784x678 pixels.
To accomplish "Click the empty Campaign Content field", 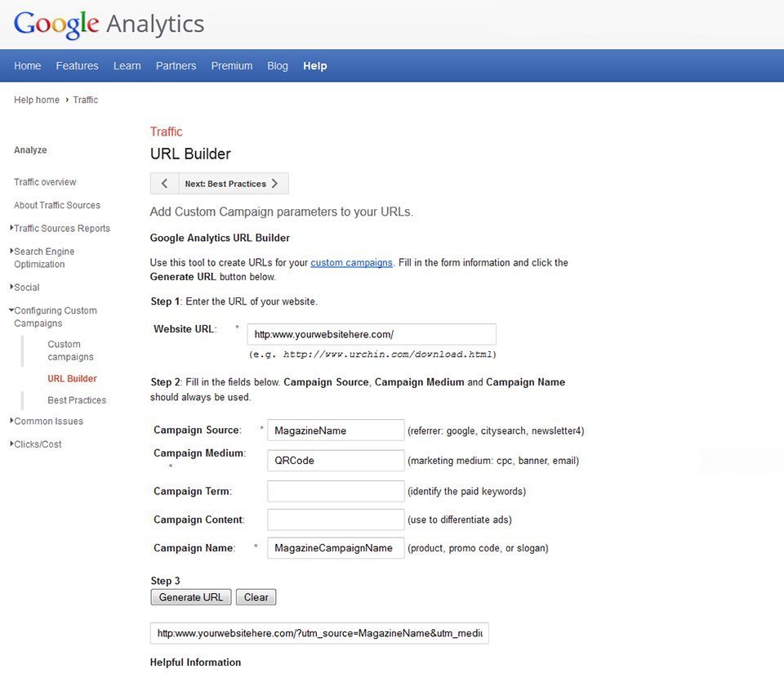I will coord(336,520).
